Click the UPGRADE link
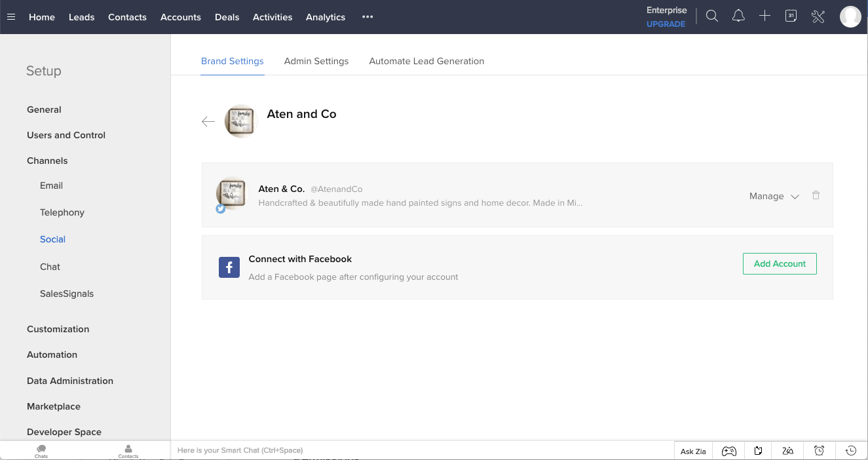868x460 pixels. pos(666,24)
